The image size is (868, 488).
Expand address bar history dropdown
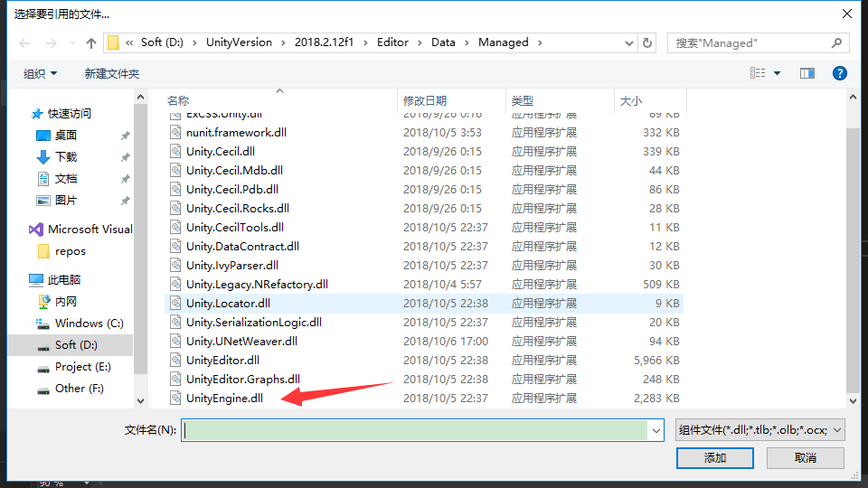click(629, 42)
